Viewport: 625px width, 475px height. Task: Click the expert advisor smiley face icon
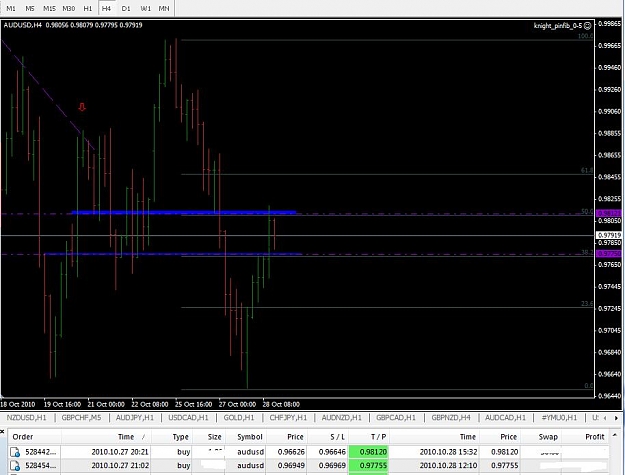tap(588, 26)
